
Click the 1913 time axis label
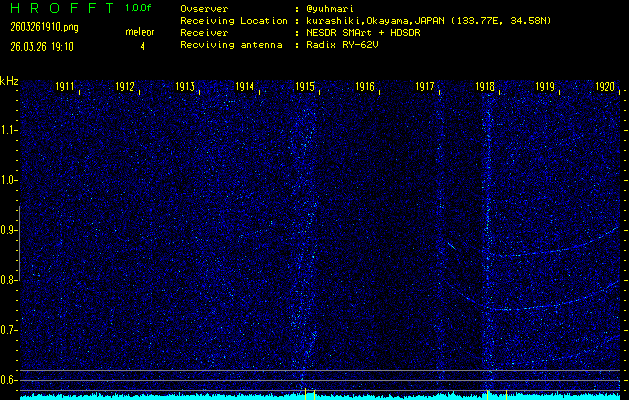pyautogui.click(x=185, y=87)
